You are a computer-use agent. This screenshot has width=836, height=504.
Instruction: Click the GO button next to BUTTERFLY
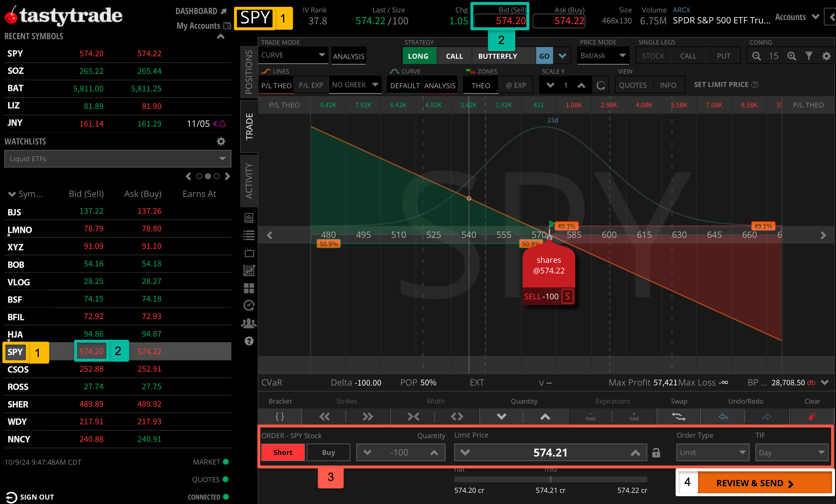coord(544,56)
